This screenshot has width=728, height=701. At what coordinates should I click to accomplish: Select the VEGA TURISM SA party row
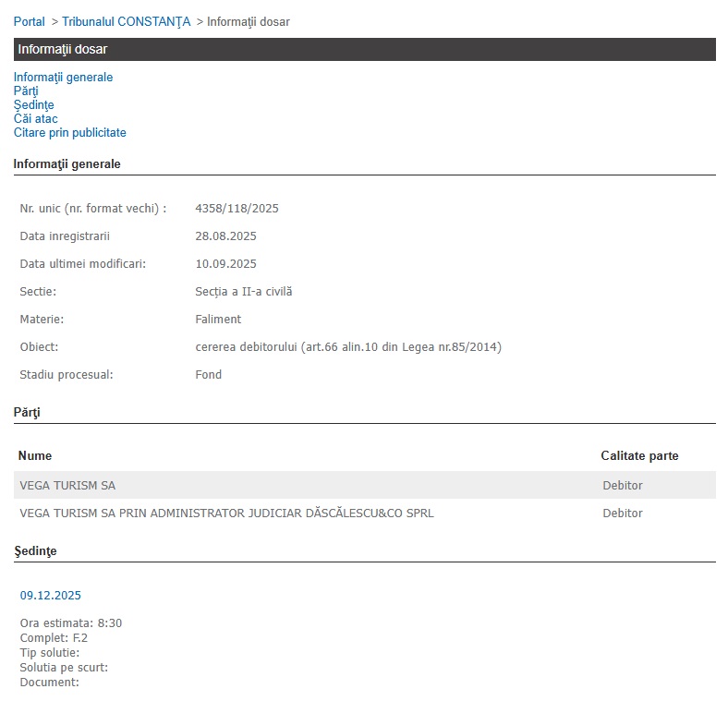pyautogui.click(x=365, y=485)
